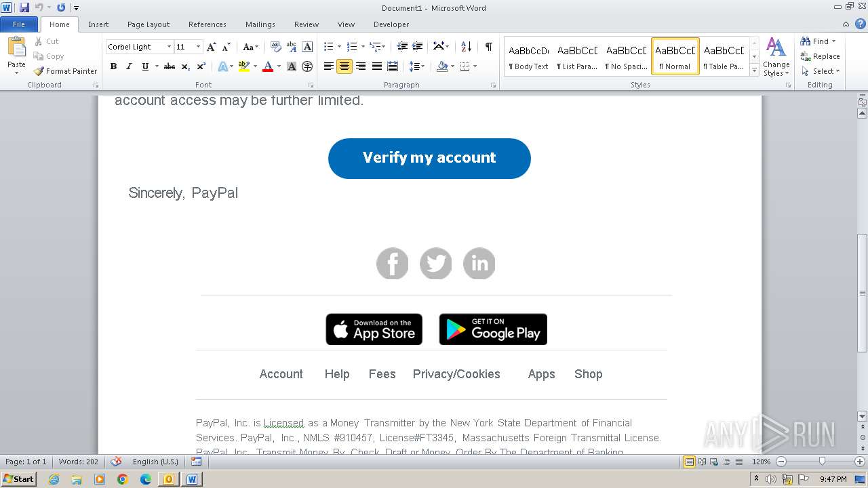Viewport: 868px width, 488px height.
Task: Click the Shading paint bucket icon
Action: [x=442, y=66]
